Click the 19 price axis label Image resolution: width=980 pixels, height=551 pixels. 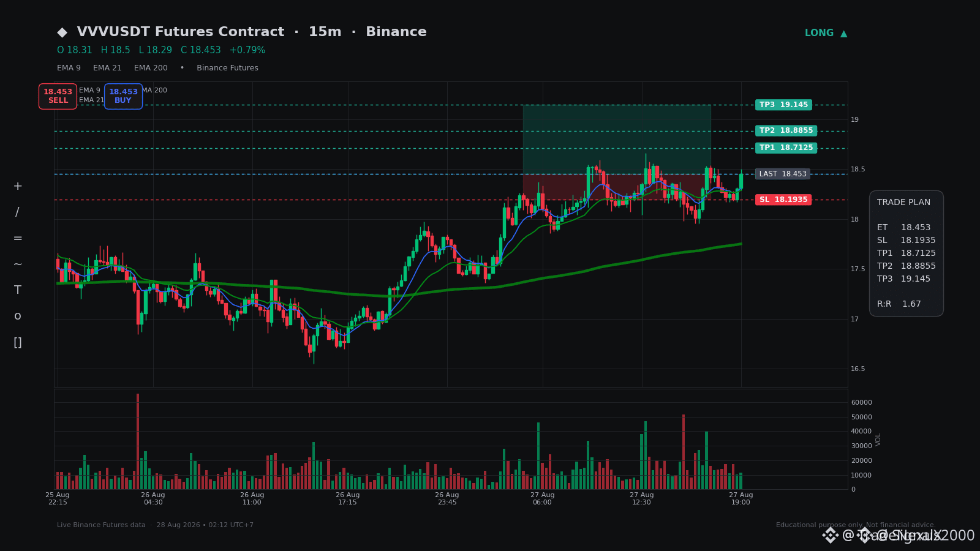(x=854, y=120)
